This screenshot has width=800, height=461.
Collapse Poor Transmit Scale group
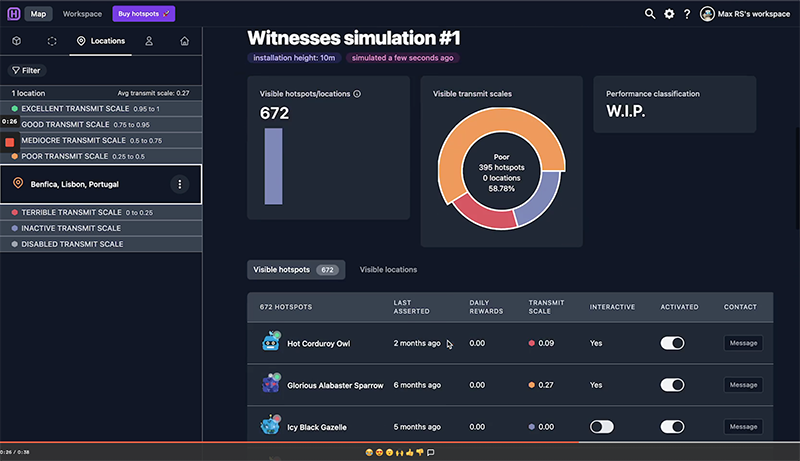tap(101, 156)
